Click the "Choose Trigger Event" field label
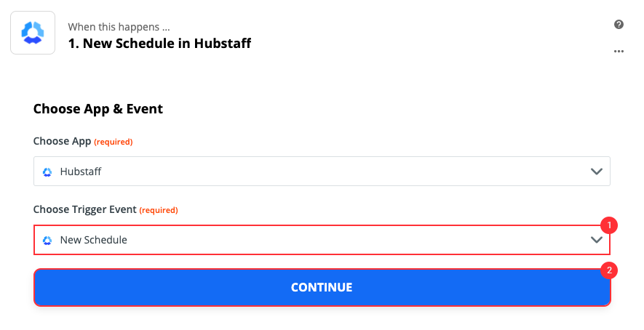 (84, 209)
